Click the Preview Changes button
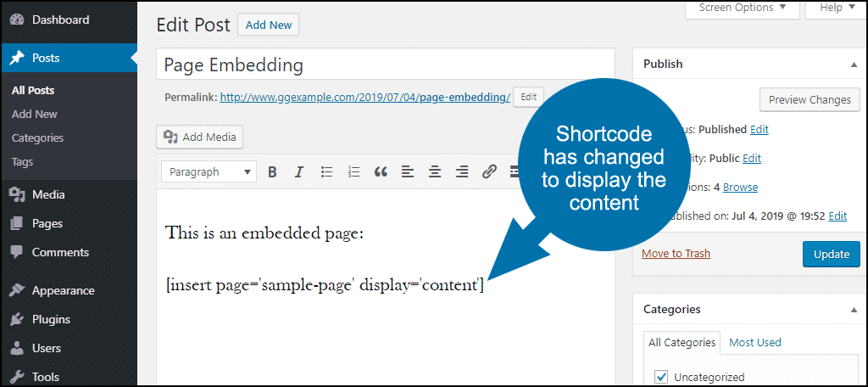 tap(809, 100)
